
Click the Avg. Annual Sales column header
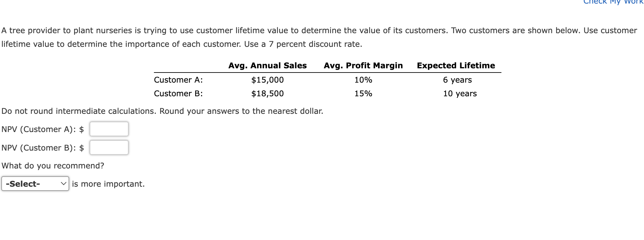(x=267, y=65)
